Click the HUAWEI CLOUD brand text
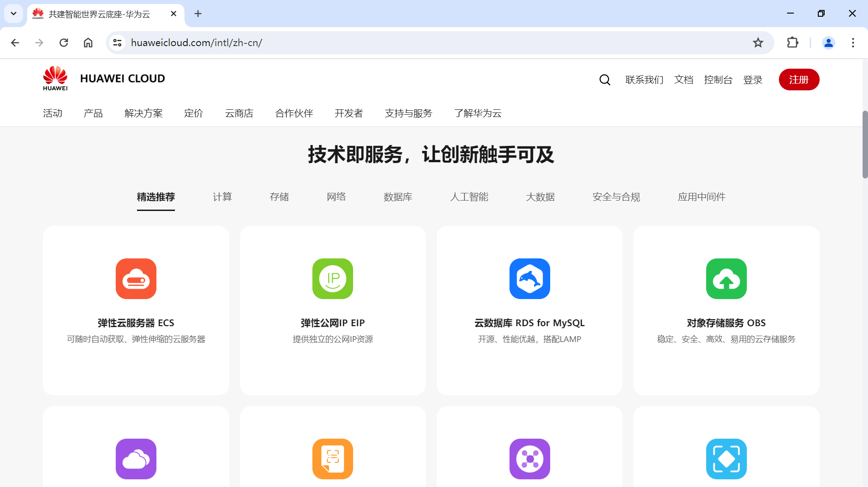Image resolution: width=868 pixels, height=487 pixels. tap(123, 79)
